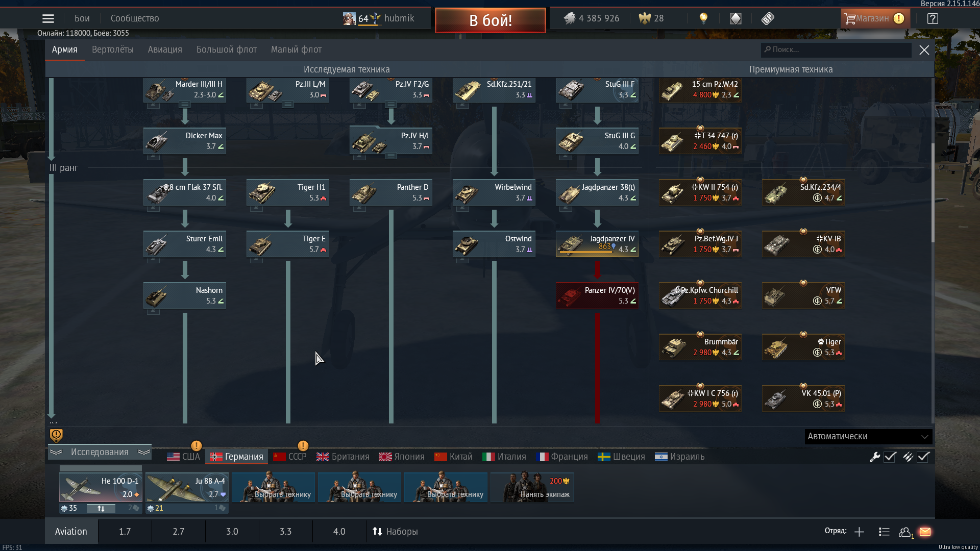Image resolution: width=980 pixels, height=551 pixels.
Task: Expand Marder III/III H vehicle group
Action: 185,105
